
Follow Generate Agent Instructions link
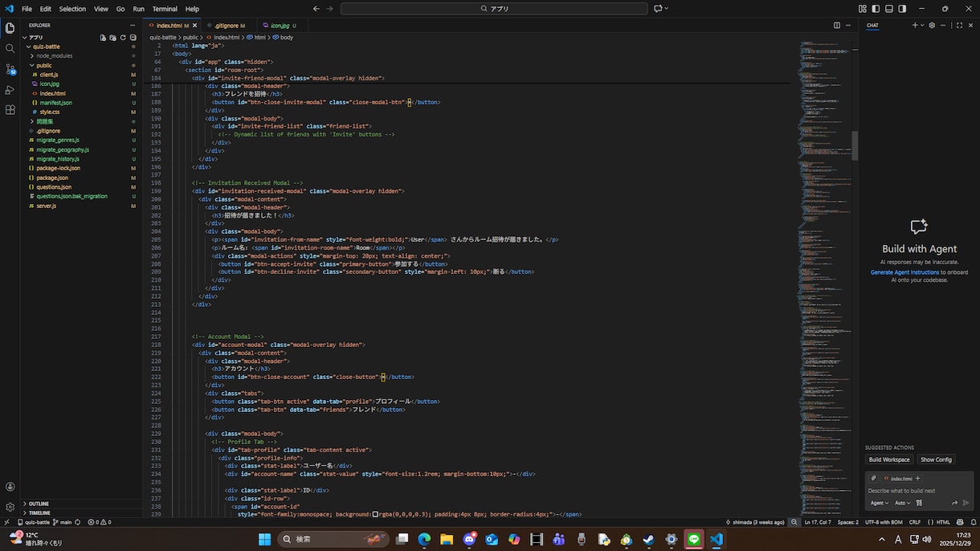pos(904,272)
